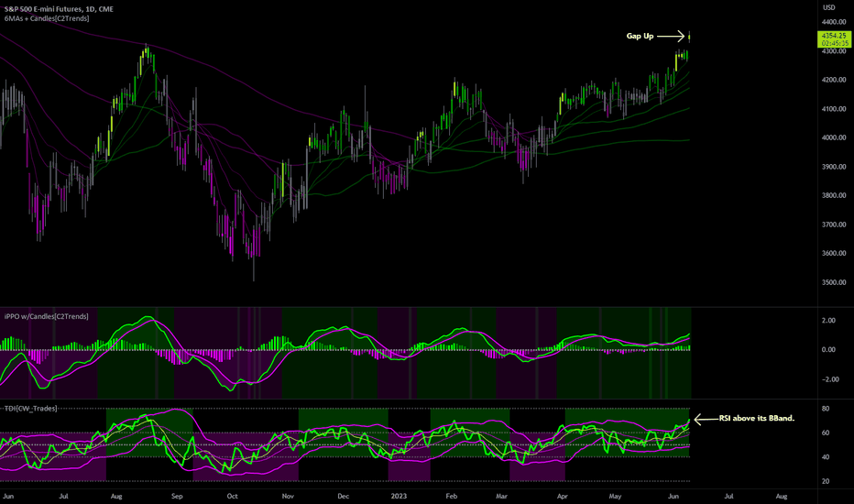Click the 3700.00 price axis level
854x504 pixels.
pyautogui.click(x=834, y=225)
